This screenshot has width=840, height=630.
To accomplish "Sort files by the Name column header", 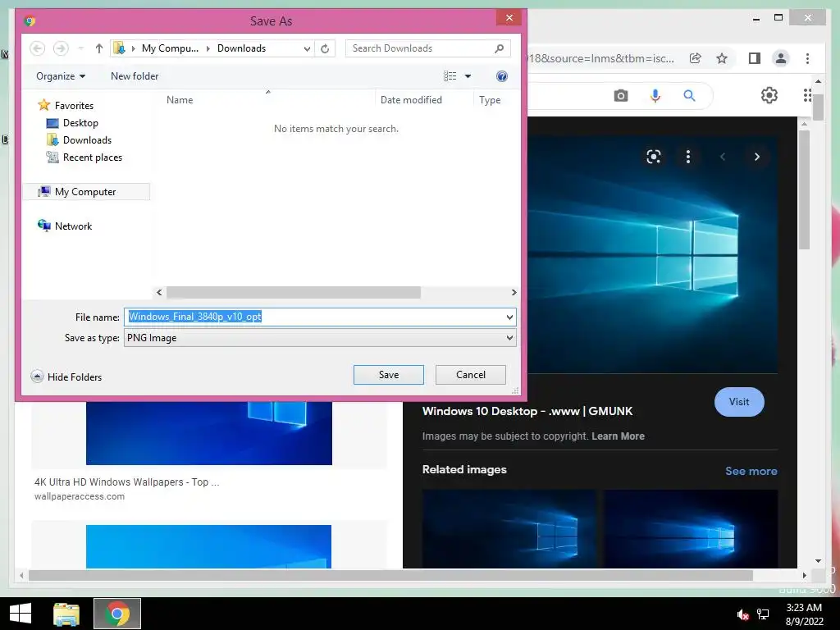I will 180,99.
